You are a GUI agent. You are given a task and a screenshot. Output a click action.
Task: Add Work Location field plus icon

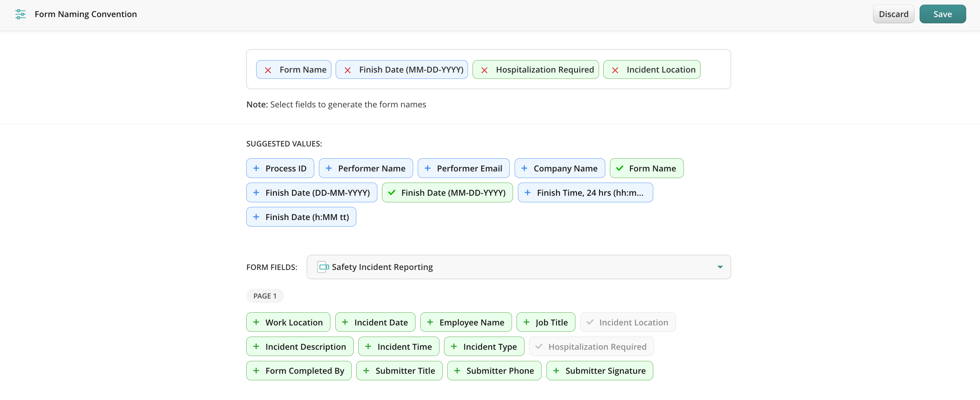tap(256, 322)
